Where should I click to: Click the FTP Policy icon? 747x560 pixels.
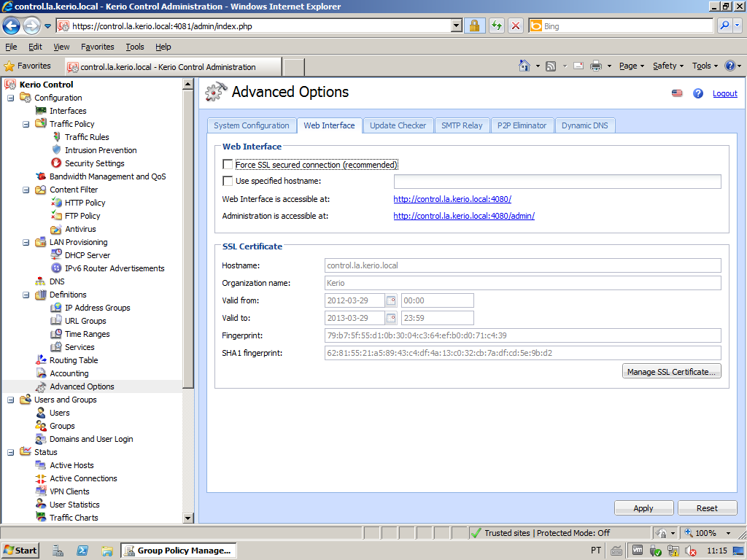pos(56,216)
